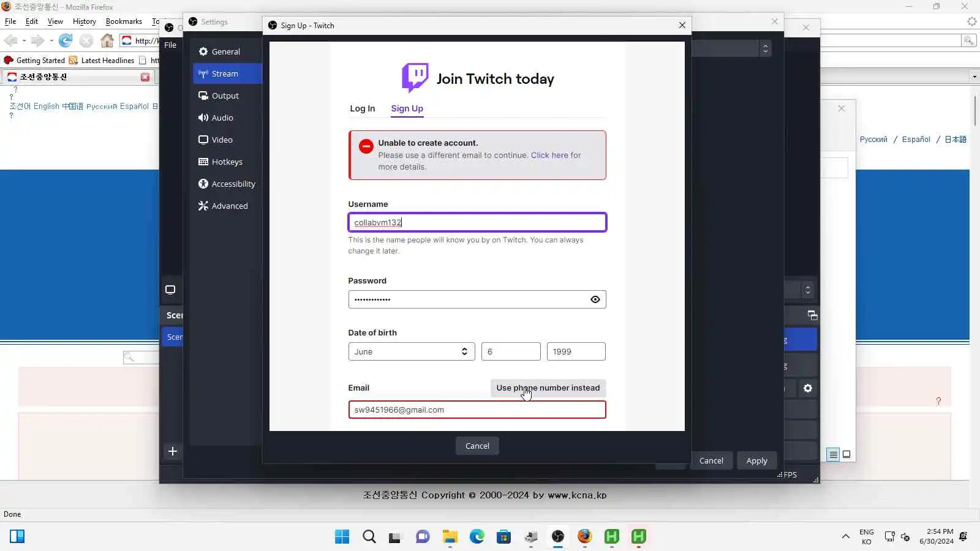
Task: Click the English language link on webpage
Action: click(47, 106)
